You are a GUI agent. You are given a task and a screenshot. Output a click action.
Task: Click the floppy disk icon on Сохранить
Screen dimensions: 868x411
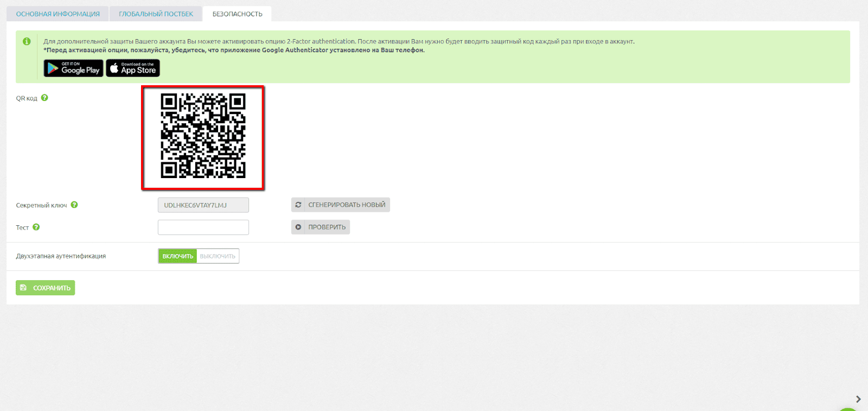point(23,288)
